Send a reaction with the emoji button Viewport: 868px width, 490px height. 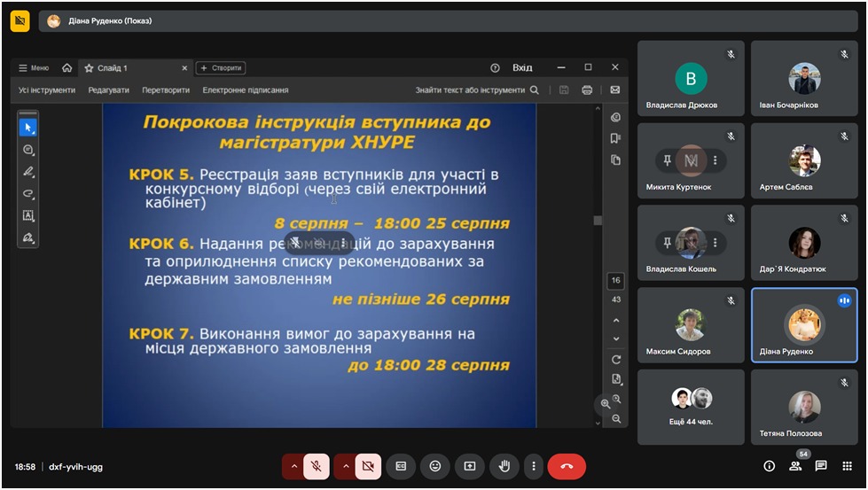tap(435, 466)
